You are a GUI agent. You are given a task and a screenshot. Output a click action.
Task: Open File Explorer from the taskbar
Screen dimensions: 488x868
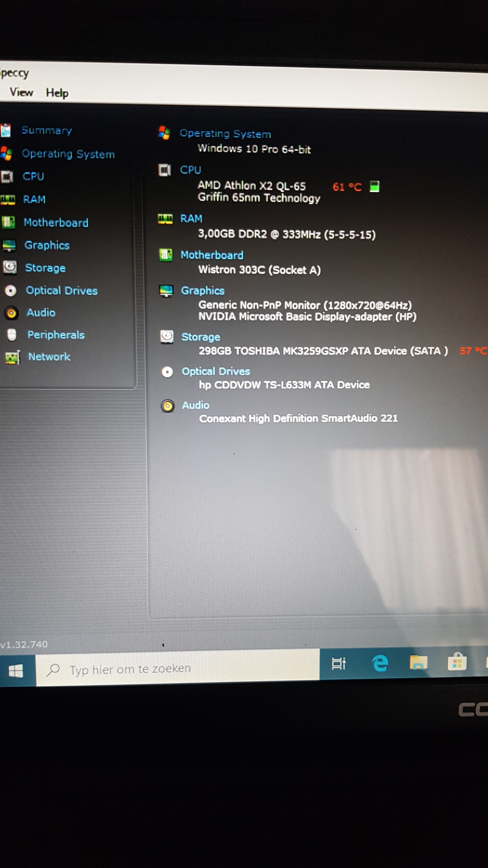pos(418,662)
